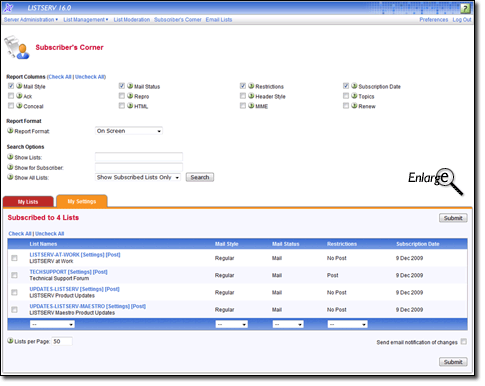Expand the List Management menu
Viewport: 485px width, 386px height.
86,20
